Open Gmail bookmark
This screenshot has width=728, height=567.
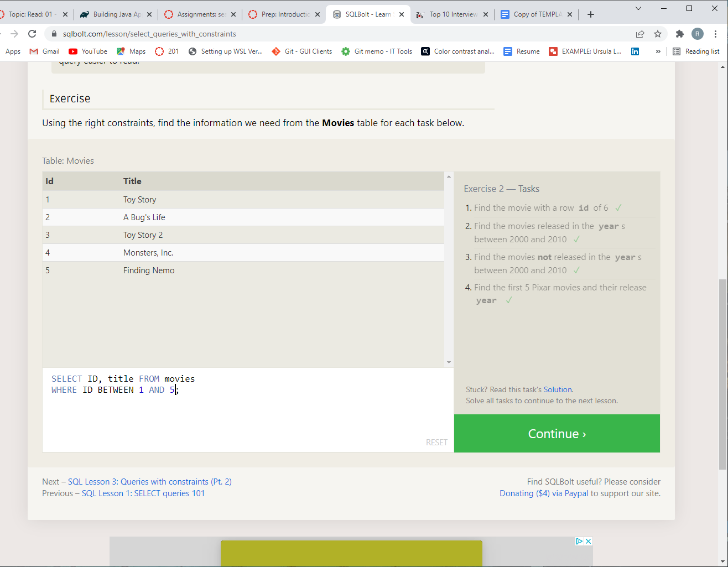click(x=44, y=51)
